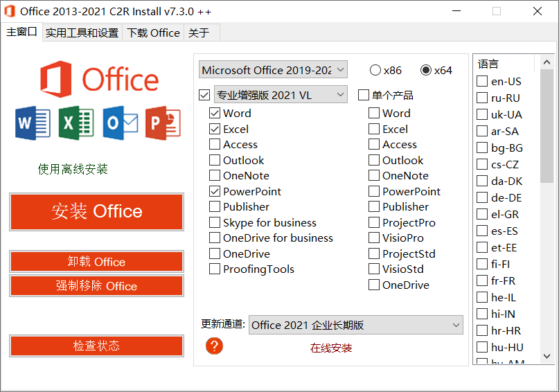This screenshot has height=392, width=559.
Task: Click the Word app icon on left
Action: [x=32, y=123]
